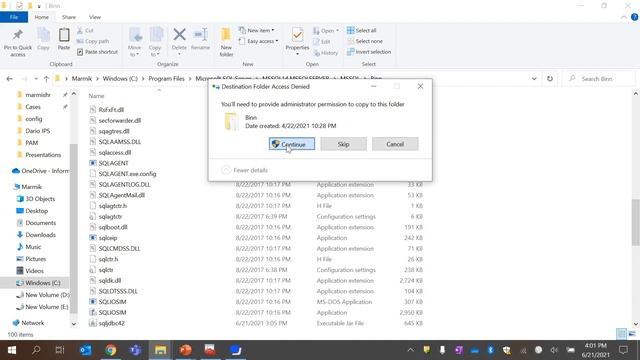Image resolution: width=640 pixels, height=360 pixels.
Task: Show hidden system tray icons
Action: point(411,350)
